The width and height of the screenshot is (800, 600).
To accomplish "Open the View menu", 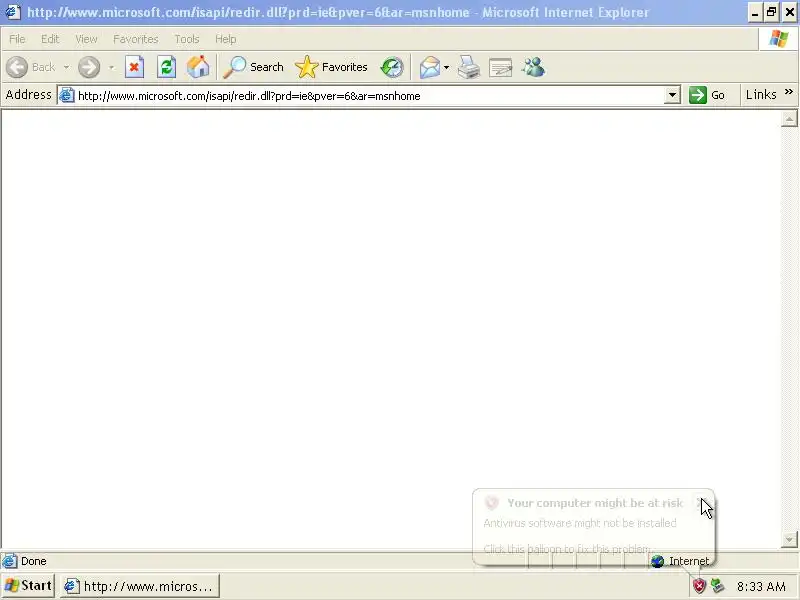I will pos(86,39).
